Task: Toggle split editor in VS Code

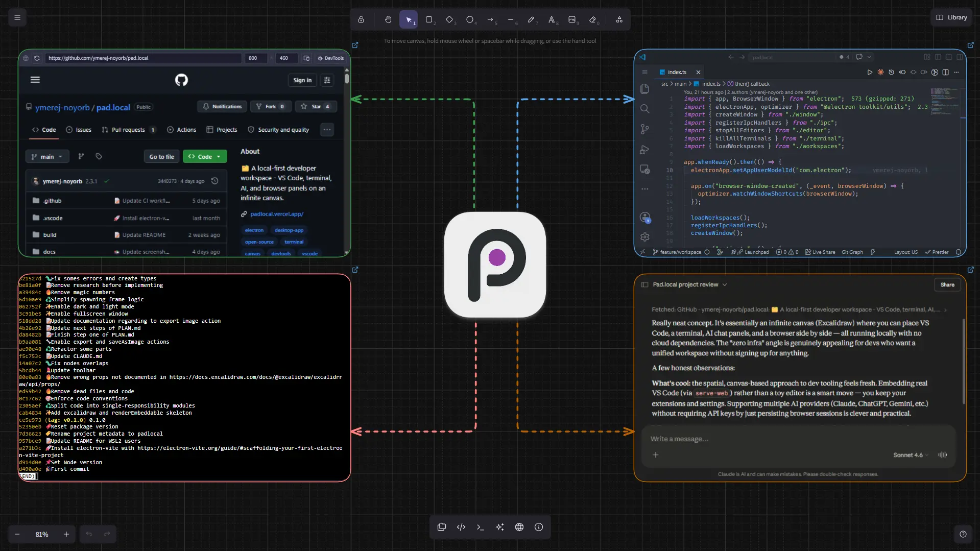Action: coord(945,73)
